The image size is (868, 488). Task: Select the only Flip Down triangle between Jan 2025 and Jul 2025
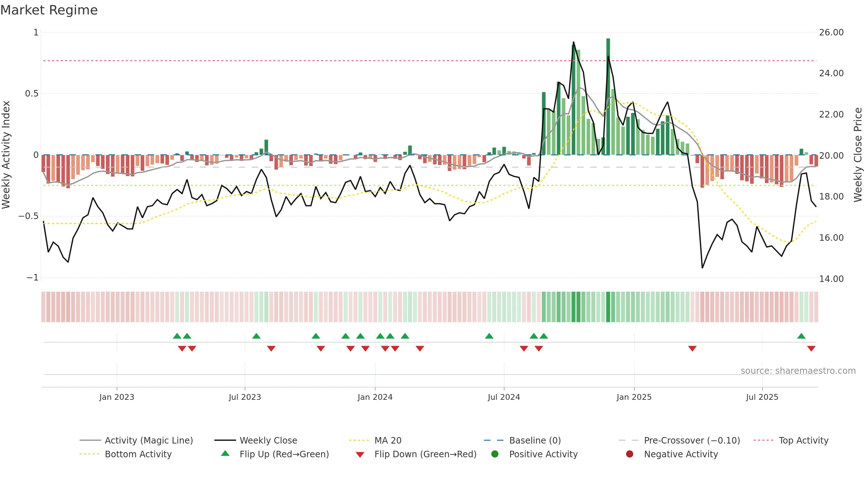[x=692, y=348]
